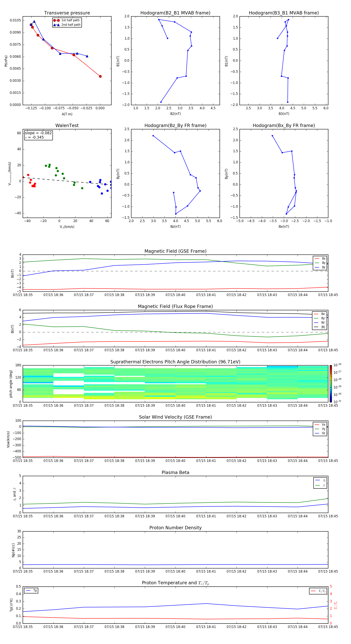Click the 10^-31 colorbar tick label

click(337, 402)
